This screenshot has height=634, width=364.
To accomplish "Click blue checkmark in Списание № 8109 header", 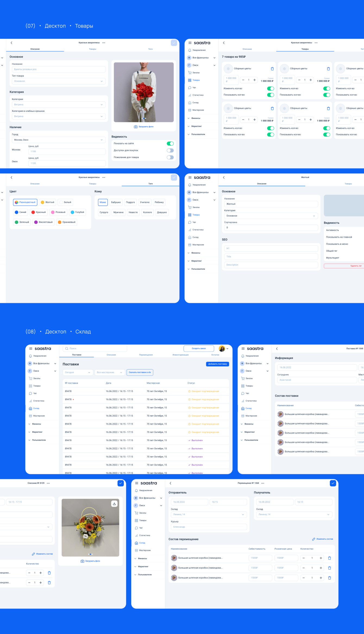I will pos(121,483).
